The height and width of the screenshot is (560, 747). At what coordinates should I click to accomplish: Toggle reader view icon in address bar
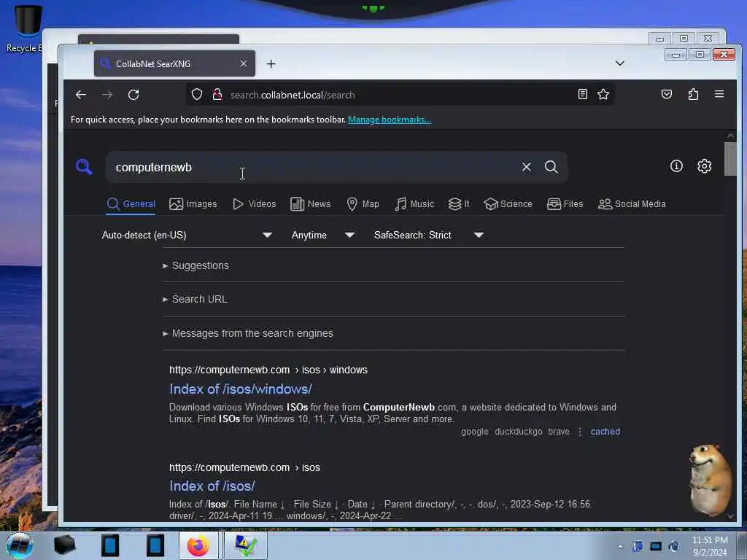582,94
